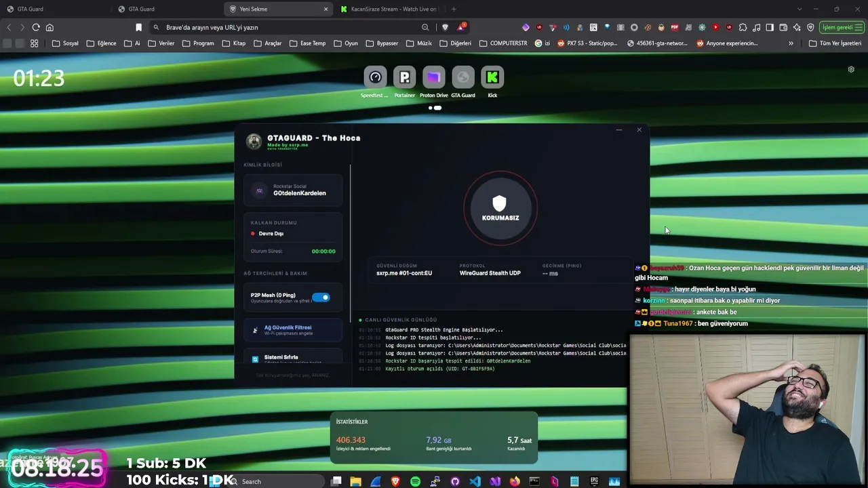Image resolution: width=868 pixels, height=488 pixels.
Task: Open Firefox from the taskbar
Action: tap(515, 481)
